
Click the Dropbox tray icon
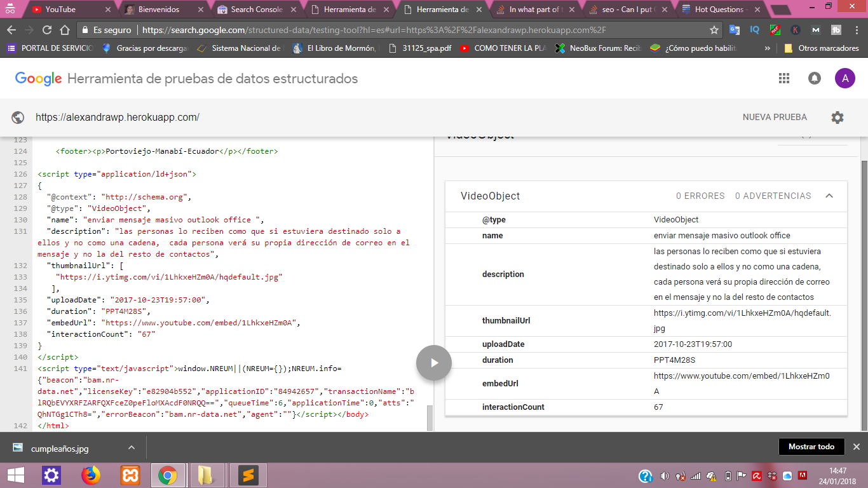pyautogui.click(x=773, y=475)
